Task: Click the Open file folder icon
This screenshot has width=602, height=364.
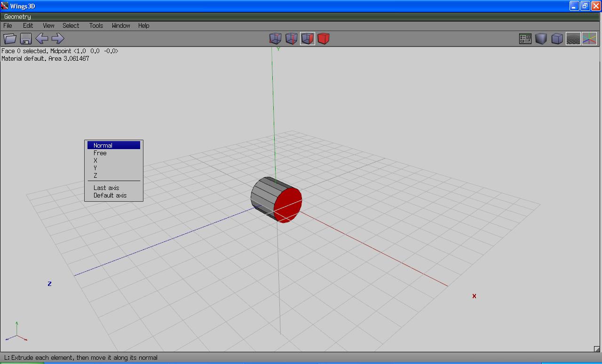Action: (10, 39)
